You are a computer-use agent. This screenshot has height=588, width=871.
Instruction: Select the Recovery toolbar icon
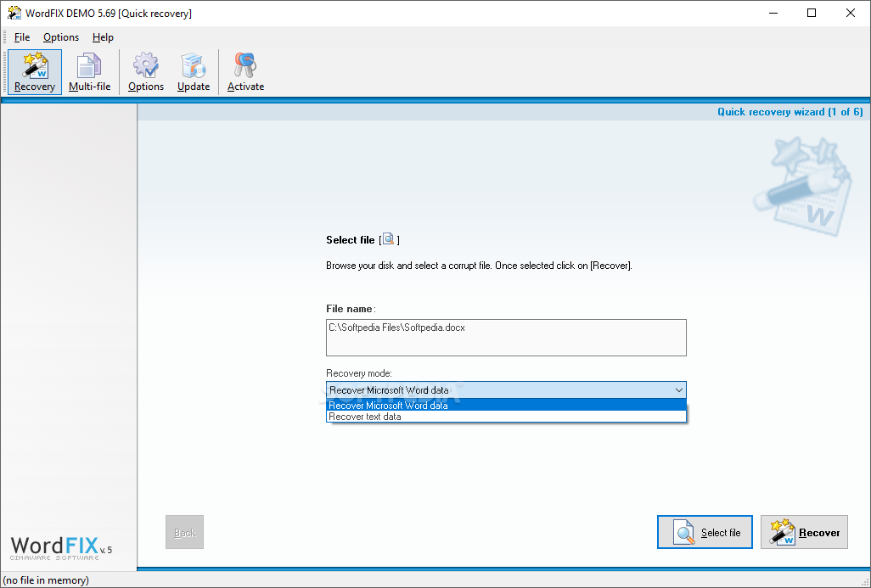[35, 72]
